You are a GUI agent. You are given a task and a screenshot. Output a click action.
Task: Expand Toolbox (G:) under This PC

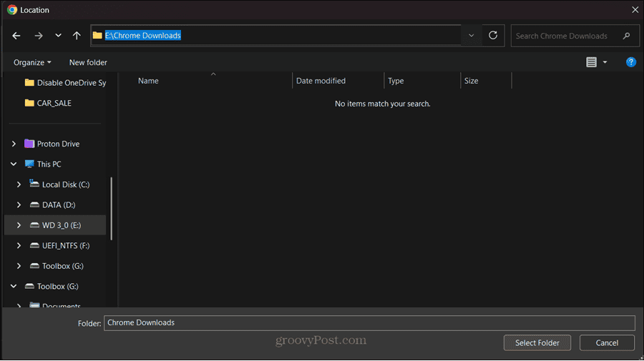(x=19, y=266)
